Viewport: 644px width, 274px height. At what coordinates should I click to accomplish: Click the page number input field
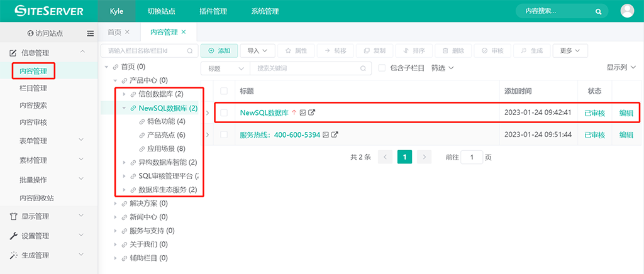[472, 156]
